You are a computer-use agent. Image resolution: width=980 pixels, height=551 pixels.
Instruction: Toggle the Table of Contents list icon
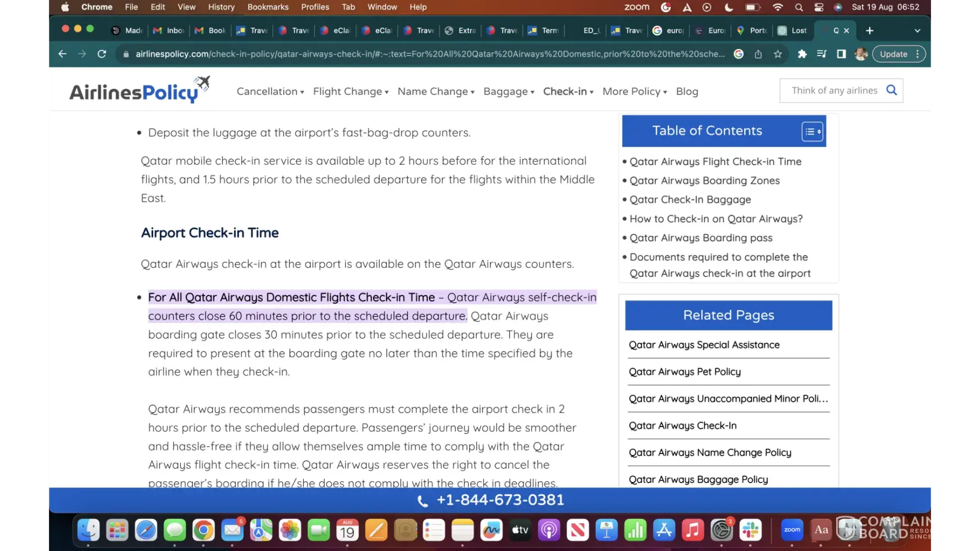812,132
